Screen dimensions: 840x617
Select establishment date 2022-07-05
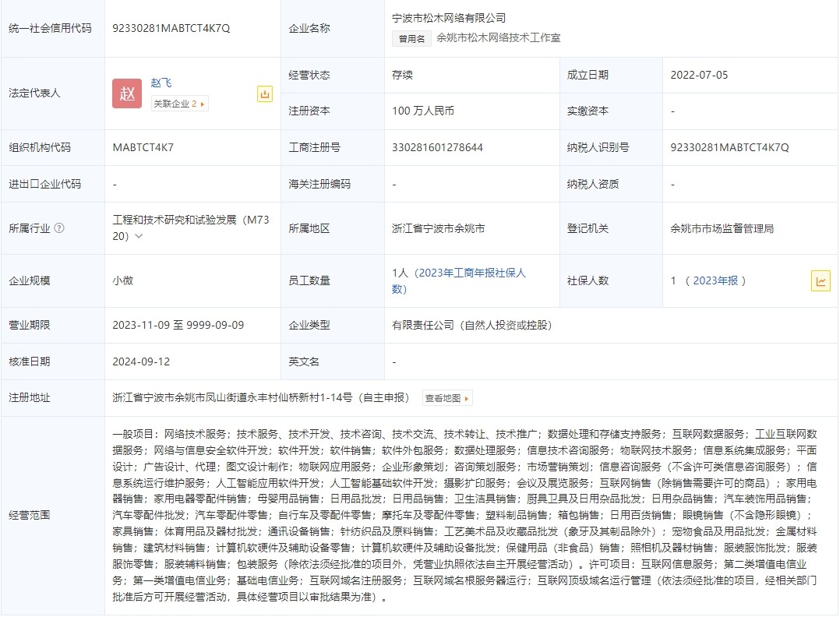pos(699,75)
